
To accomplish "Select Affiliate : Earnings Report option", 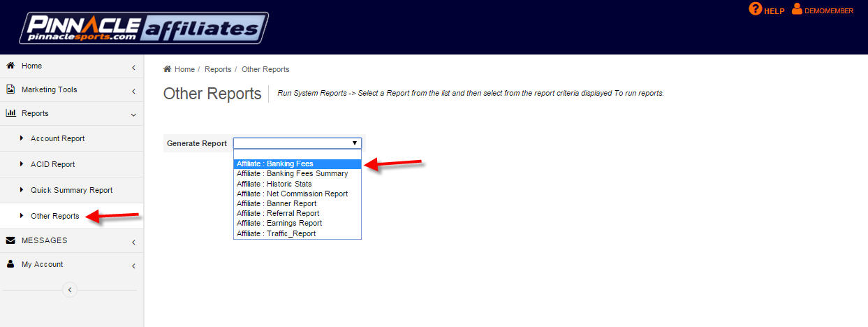I will pyautogui.click(x=297, y=224).
